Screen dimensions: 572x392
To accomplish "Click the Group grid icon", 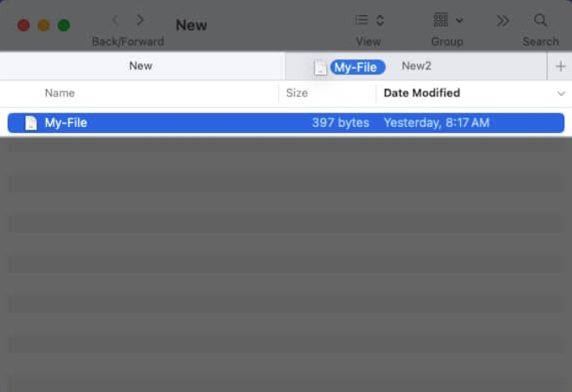I will point(441,20).
